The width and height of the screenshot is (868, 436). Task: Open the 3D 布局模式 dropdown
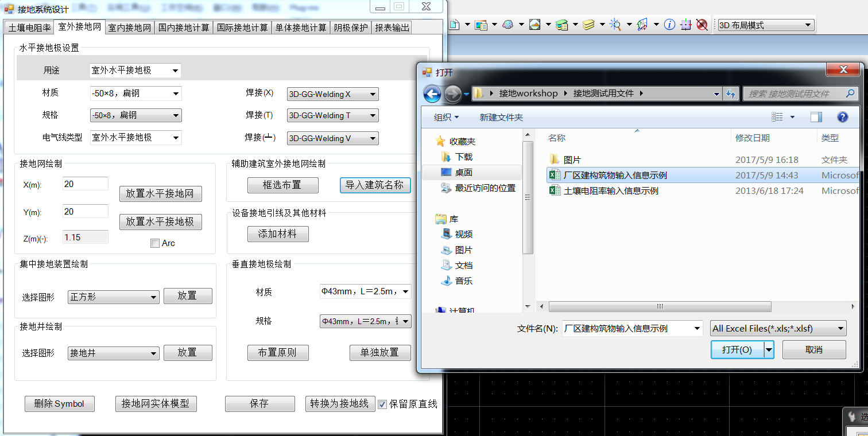tap(766, 25)
